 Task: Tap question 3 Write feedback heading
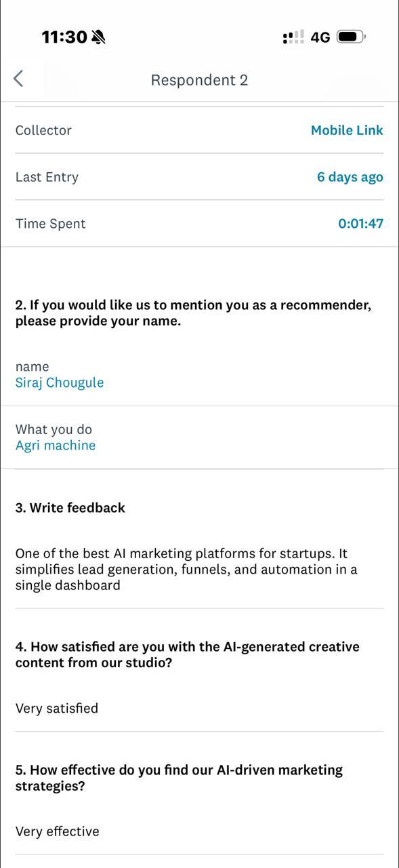point(70,508)
